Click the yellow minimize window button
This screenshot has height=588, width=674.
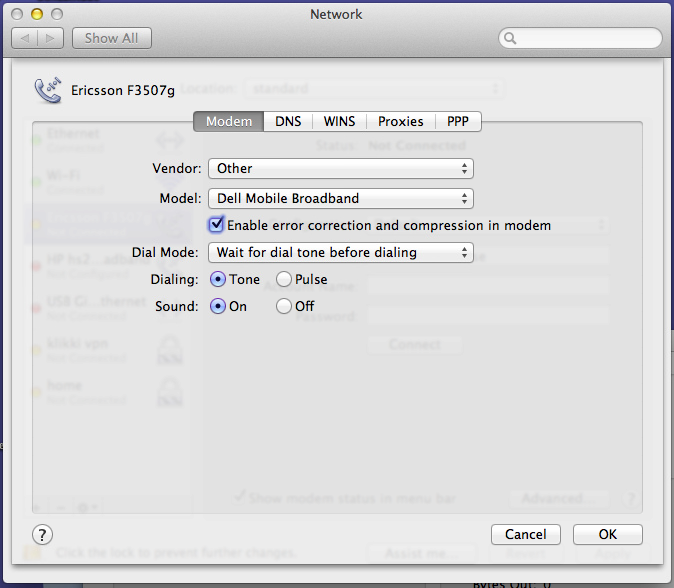click(x=37, y=14)
